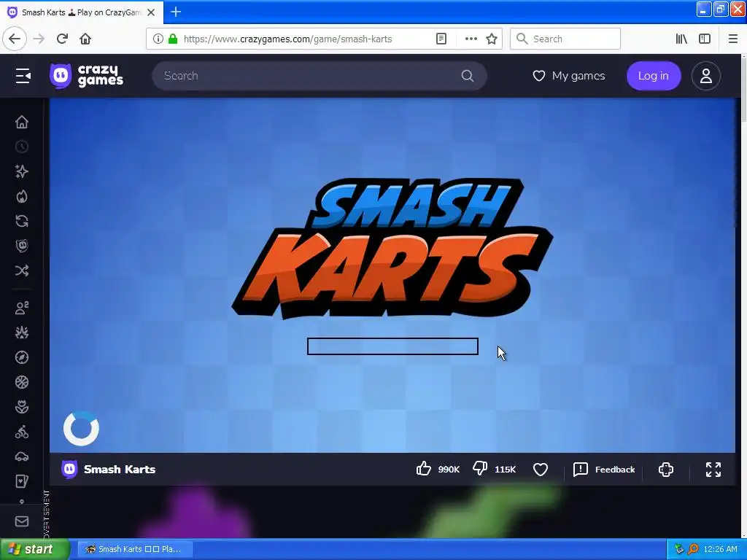Click the Smash Karts title below the game
This screenshot has height=560, width=747.
(120, 469)
